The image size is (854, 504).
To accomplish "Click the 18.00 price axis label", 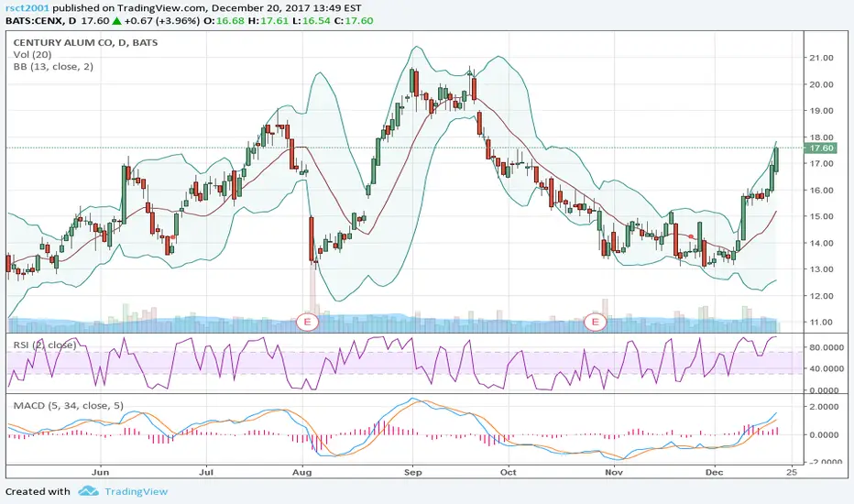I will pos(821,137).
